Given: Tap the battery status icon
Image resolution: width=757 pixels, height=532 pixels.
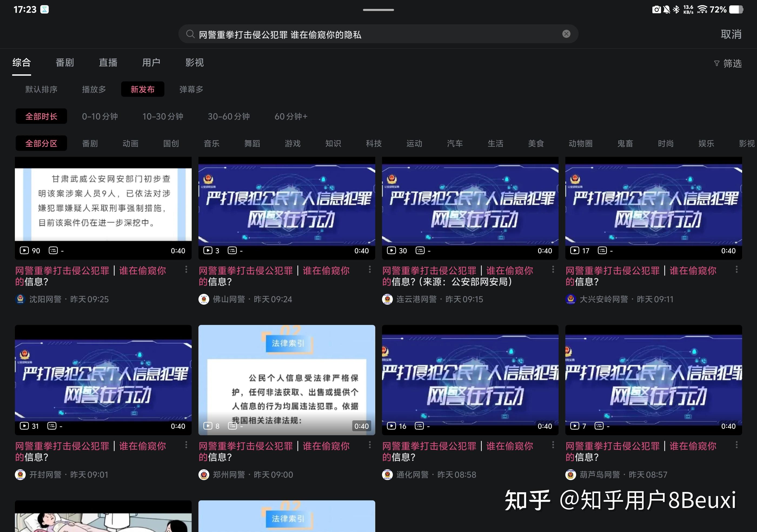Looking at the screenshot, I should (736, 9).
